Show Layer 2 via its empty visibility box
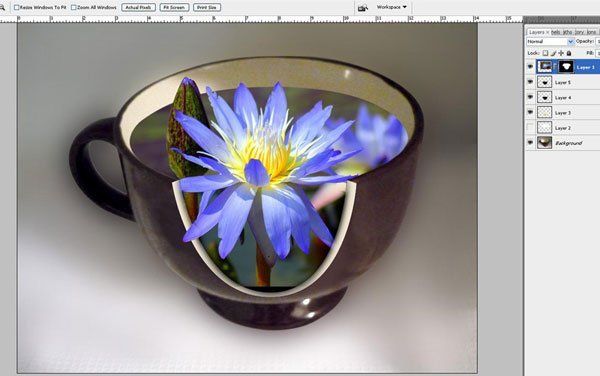600x376 pixels. (530, 127)
